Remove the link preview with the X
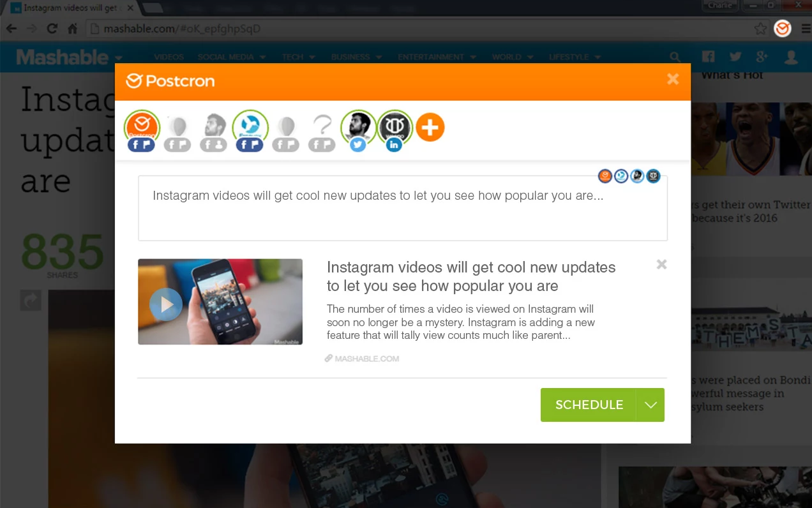The height and width of the screenshot is (508, 812). click(x=662, y=264)
